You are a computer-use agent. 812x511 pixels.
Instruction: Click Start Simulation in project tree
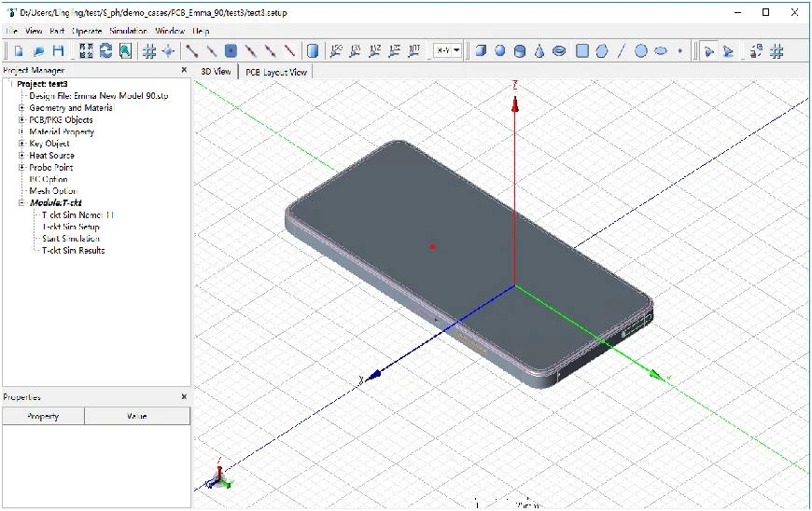pyautogui.click(x=71, y=239)
